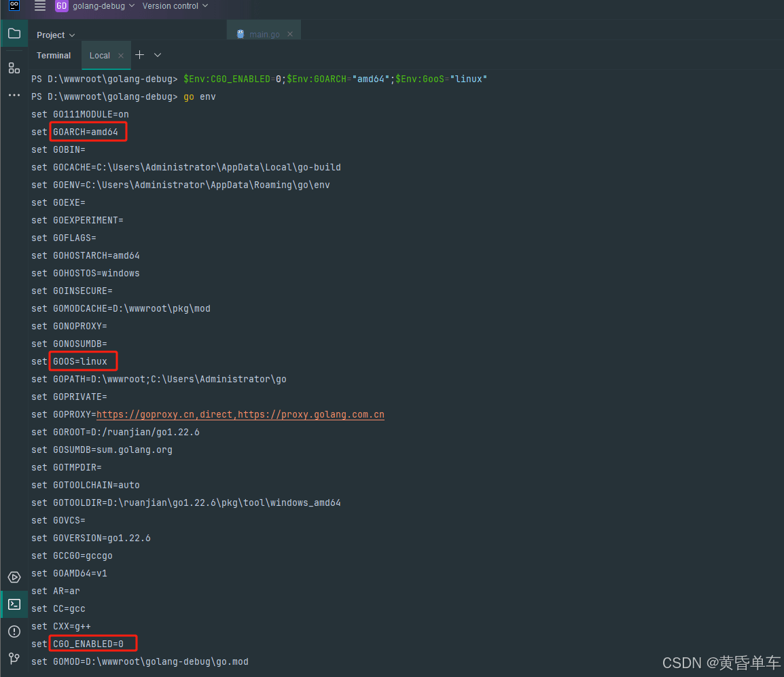This screenshot has width=784, height=677.
Task: Open the Services tool window icon
Action: pyautogui.click(x=14, y=577)
